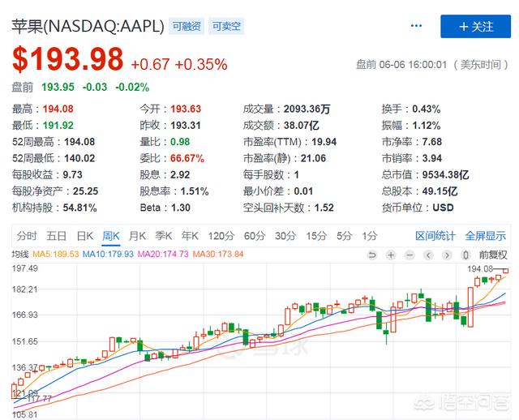This screenshot has width=519, height=420.
Task: Click the 换手 0.43% value
Action: pyautogui.click(x=426, y=109)
